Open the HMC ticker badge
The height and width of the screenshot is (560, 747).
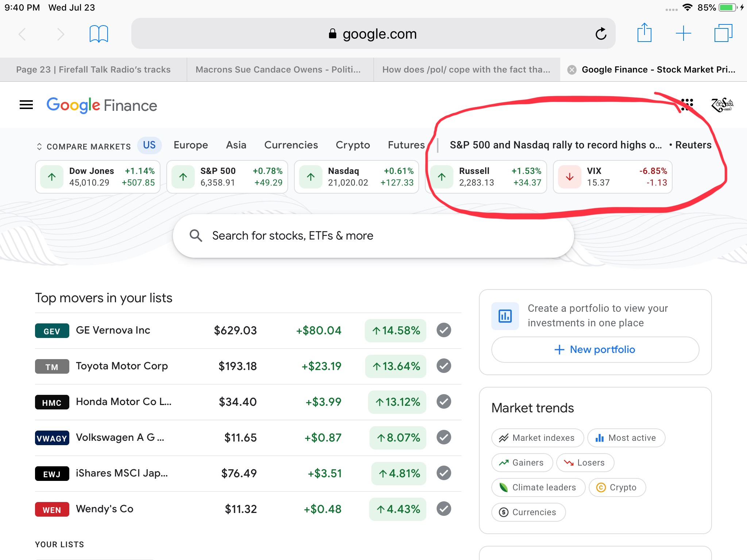[x=52, y=402]
